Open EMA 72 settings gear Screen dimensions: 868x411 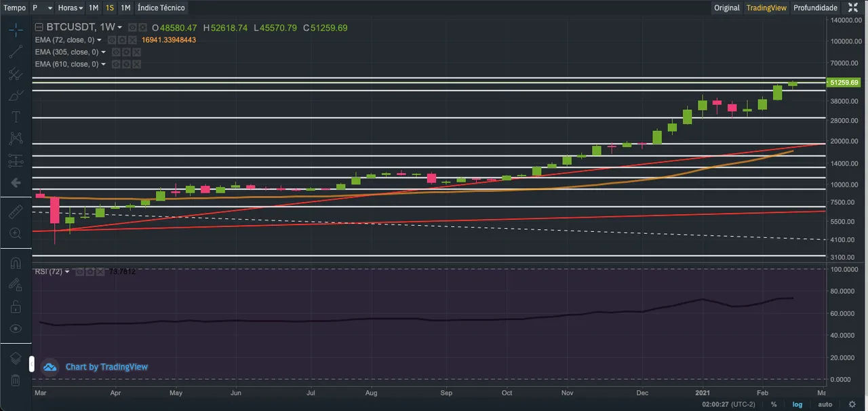(x=122, y=40)
